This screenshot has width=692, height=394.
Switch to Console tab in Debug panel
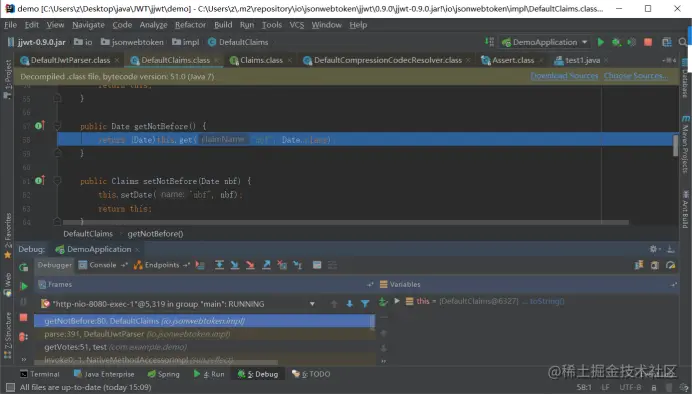point(102,265)
